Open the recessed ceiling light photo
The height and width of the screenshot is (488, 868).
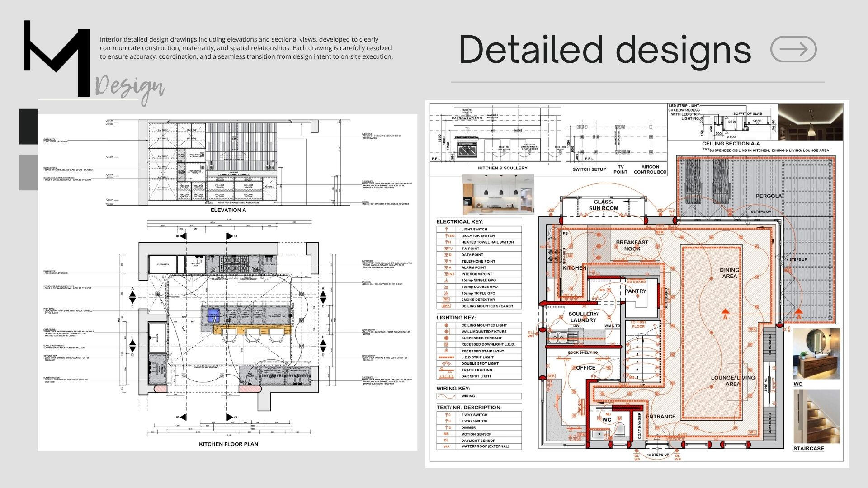810,122
